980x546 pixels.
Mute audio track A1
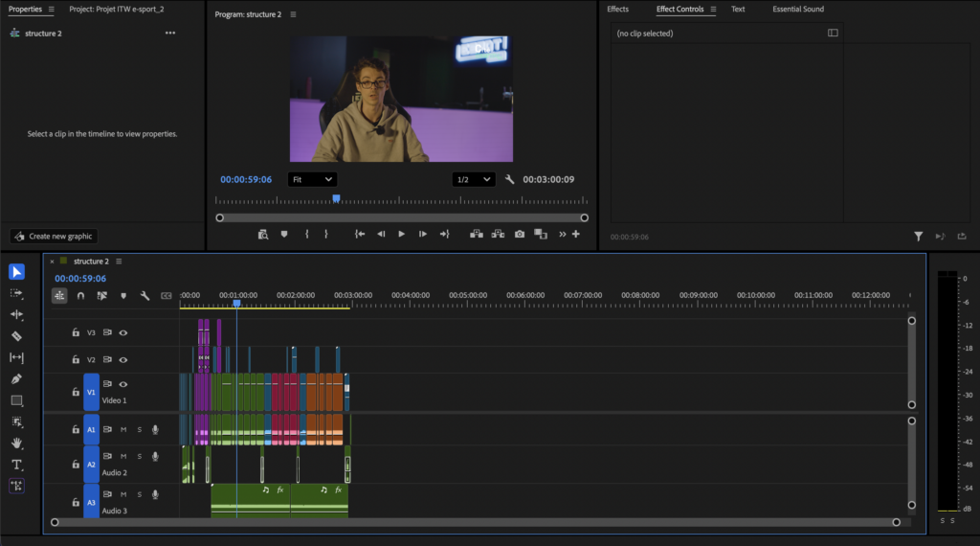(123, 430)
